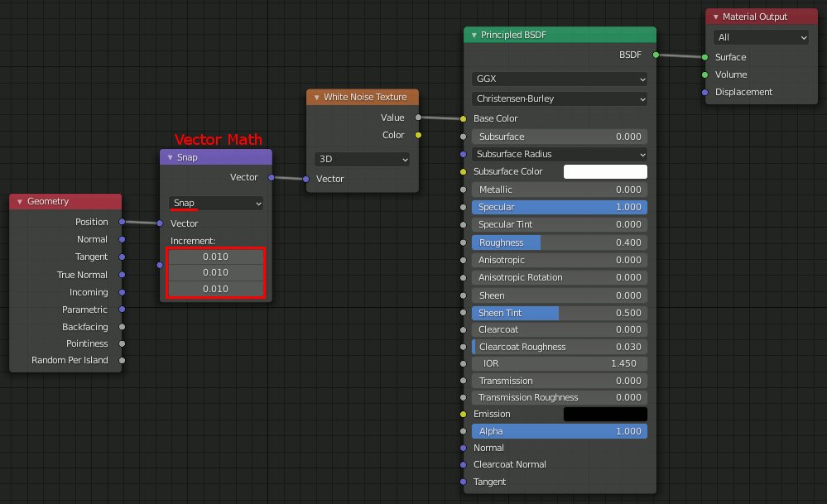Click the Clearcoat Roughness slider 0.030
827x504 pixels.
point(560,347)
